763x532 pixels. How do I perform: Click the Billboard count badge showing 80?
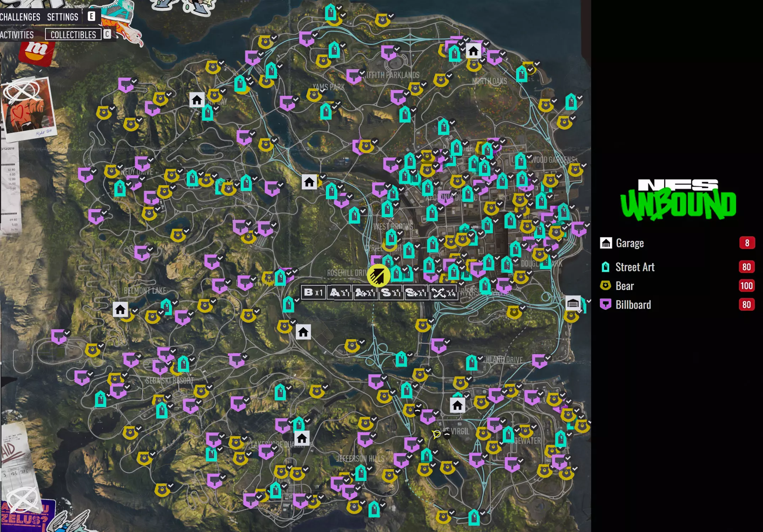(746, 305)
